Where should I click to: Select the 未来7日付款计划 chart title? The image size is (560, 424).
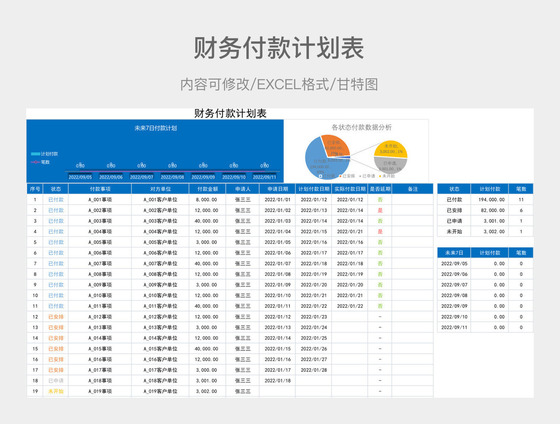[156, 128]
